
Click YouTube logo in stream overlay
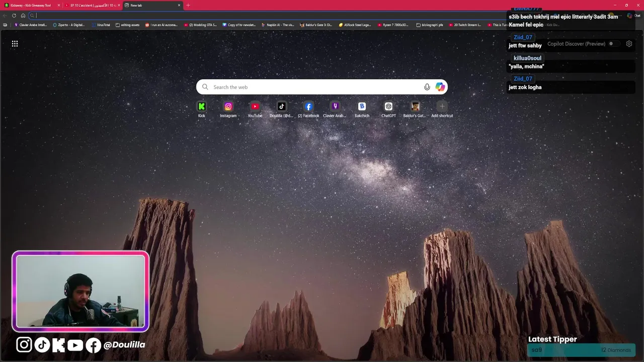coord(75,345)
